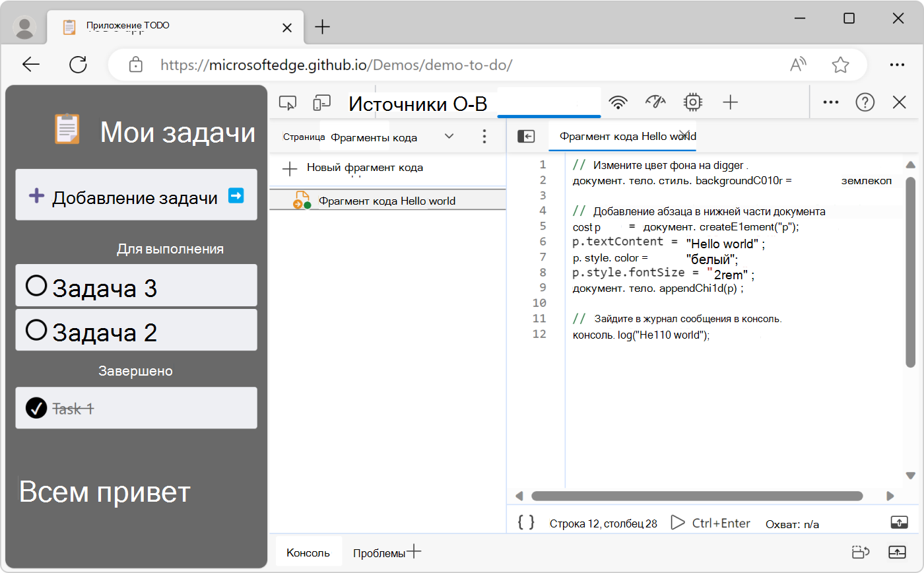The image size is (924, 573).
Task: Toggle the device emulation mode
Action: (321, 102)
